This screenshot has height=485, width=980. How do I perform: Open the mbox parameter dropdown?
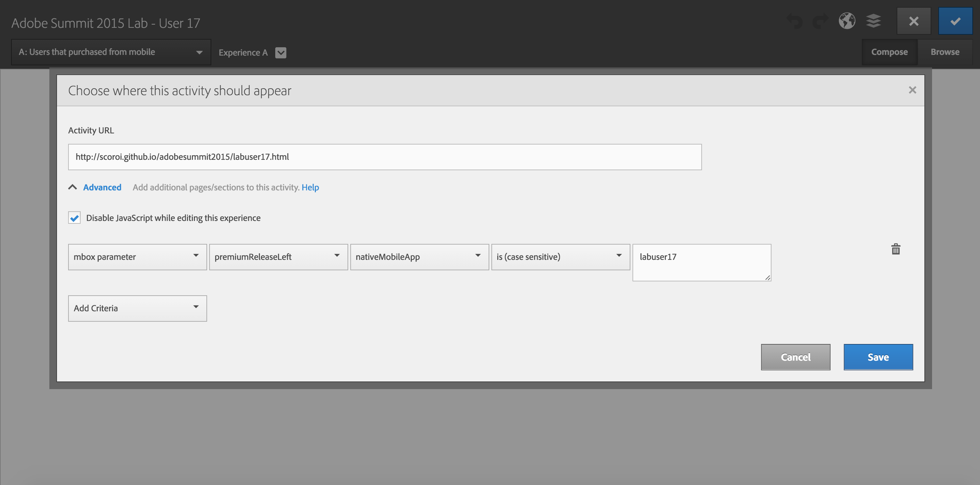(x=137, y=257)
